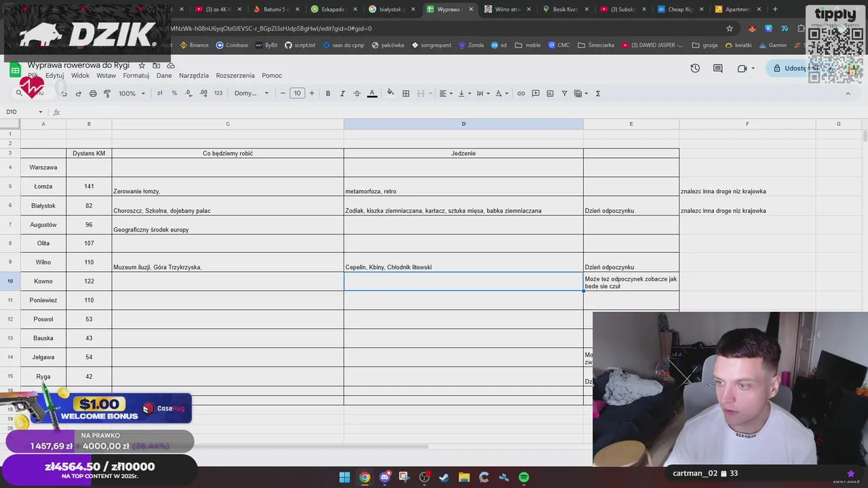This screenshot has height=488, width=868.
Task: Open the cell borders menu
Action: (406, 94)
